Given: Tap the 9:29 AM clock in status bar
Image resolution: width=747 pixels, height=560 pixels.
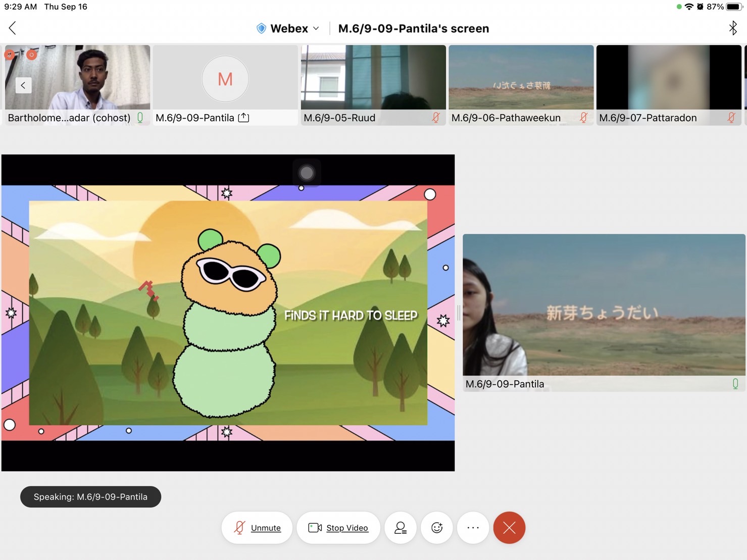Looking at the screenshot, I should coord(21,7).
